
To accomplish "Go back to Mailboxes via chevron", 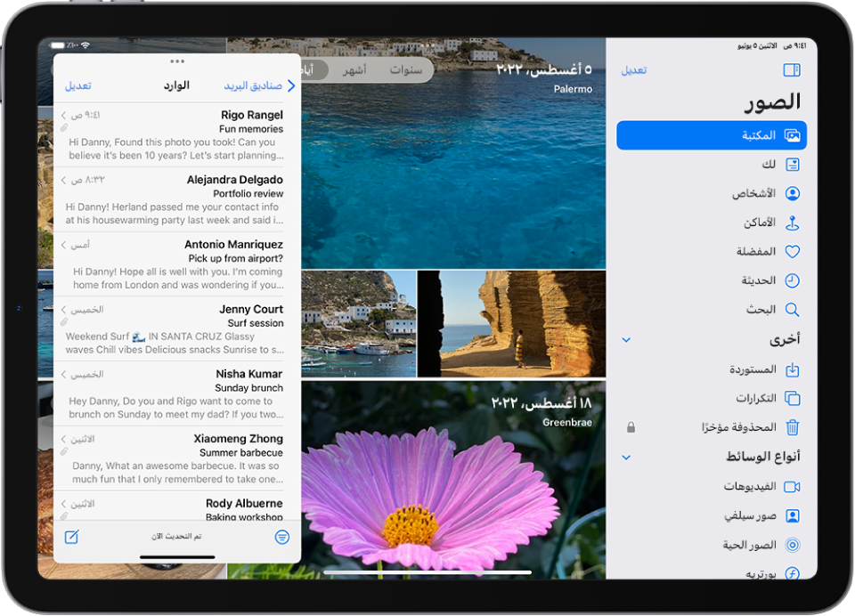I will [x=290, y=86].
